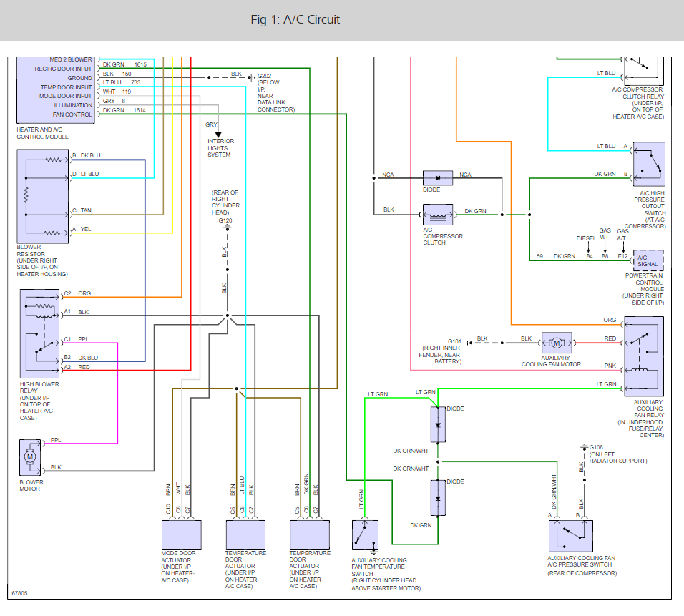Click the 'C2 ORG' relay terminal label

point(78,293)
